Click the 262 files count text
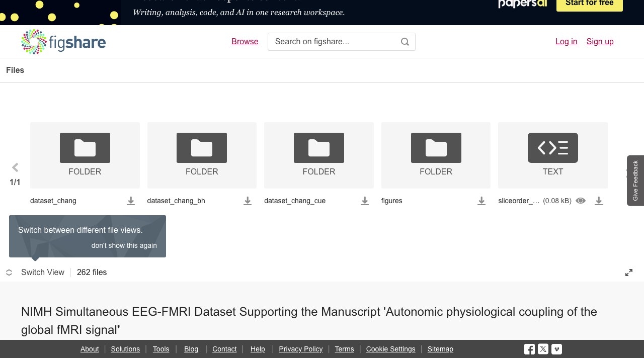644x362 pixels. pyautogui.click(x=92, y=273)
